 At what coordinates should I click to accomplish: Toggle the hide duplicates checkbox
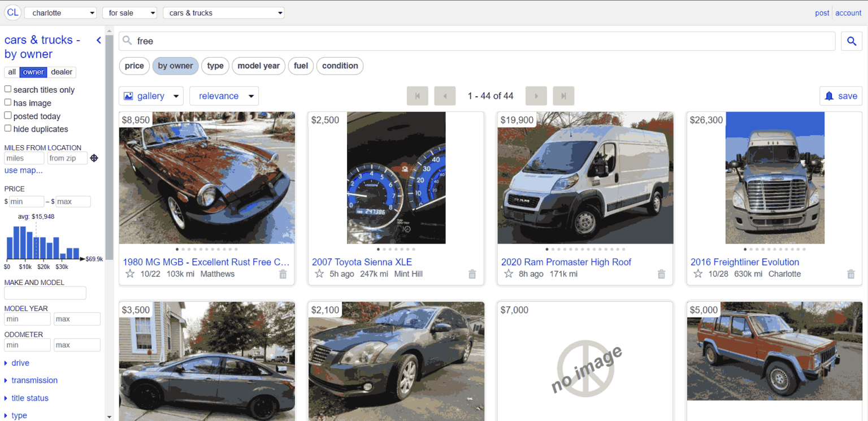coord(8,128)
